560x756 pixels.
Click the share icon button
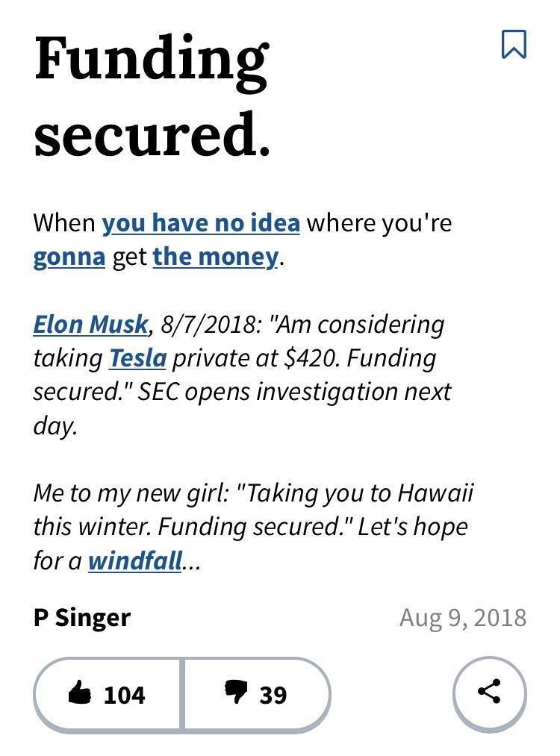coord(489,693)
